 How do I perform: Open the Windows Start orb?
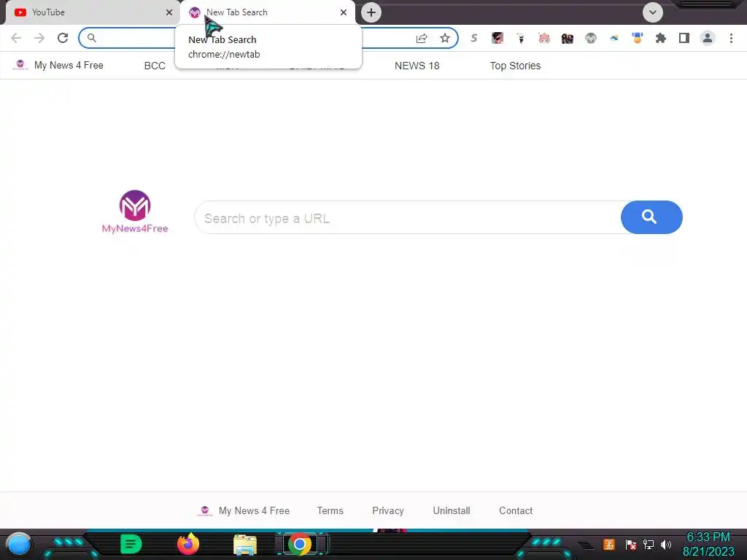coord(19,545)
